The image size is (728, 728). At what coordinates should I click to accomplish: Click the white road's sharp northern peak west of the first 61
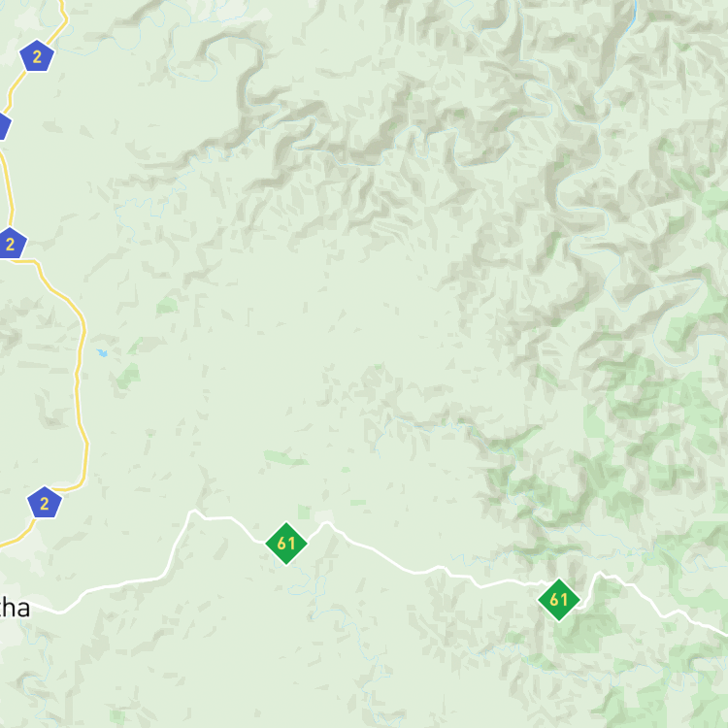pos(193,512)
